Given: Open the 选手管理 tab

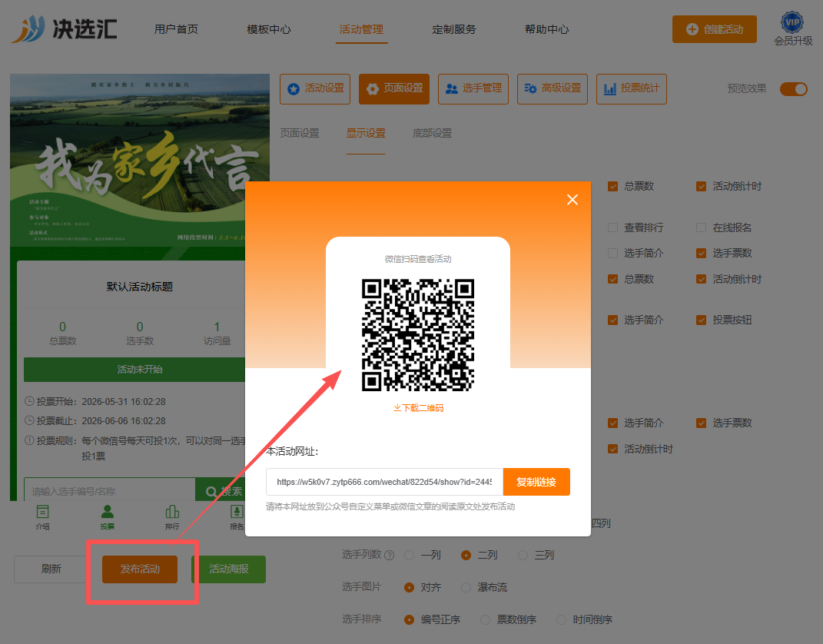Looking at the screenshot, I should 473,88.
